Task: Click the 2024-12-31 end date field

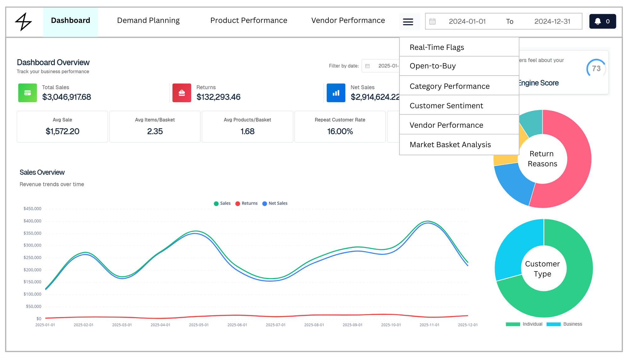Action: click(x=552, y=21)
